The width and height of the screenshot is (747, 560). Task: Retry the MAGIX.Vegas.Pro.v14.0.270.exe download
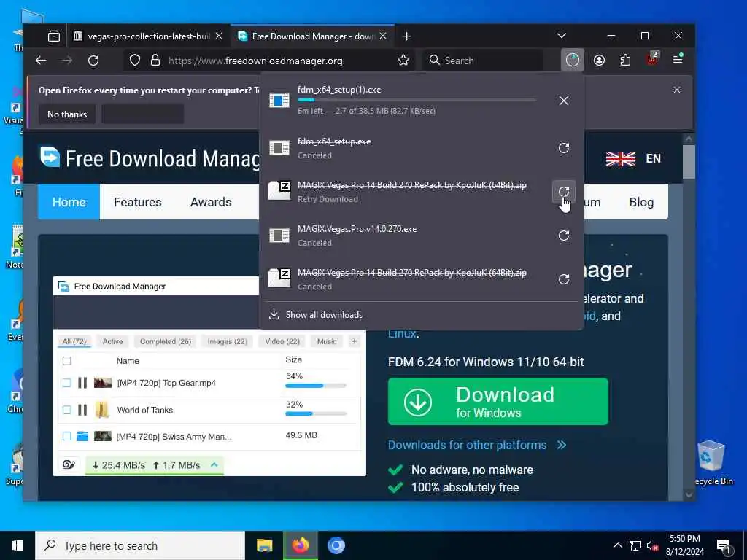564,236
